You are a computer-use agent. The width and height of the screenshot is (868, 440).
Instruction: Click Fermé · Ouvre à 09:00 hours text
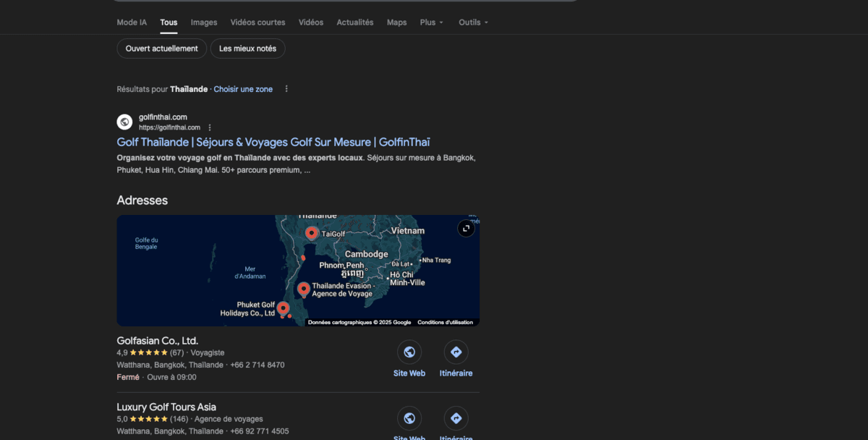point(156,377)
